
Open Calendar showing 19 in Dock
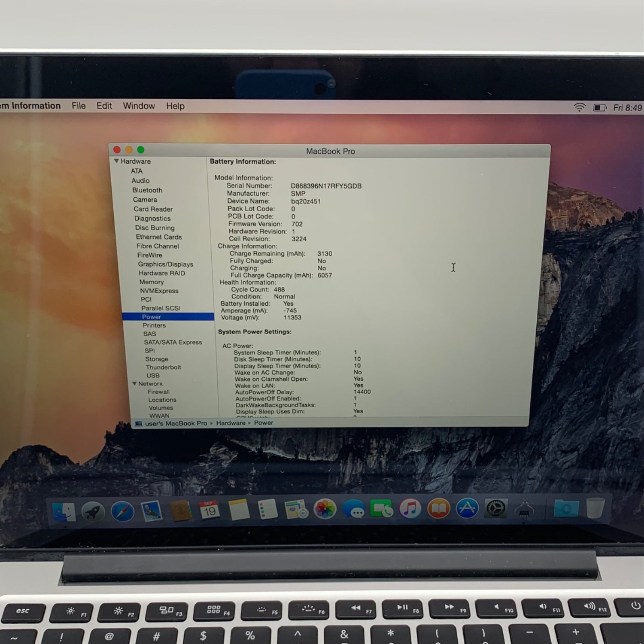click(x=210, y=510)
